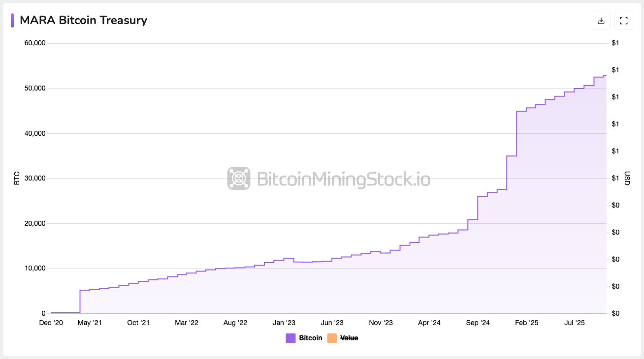Click the Jul '25 x-axis label

coord(574,323)
